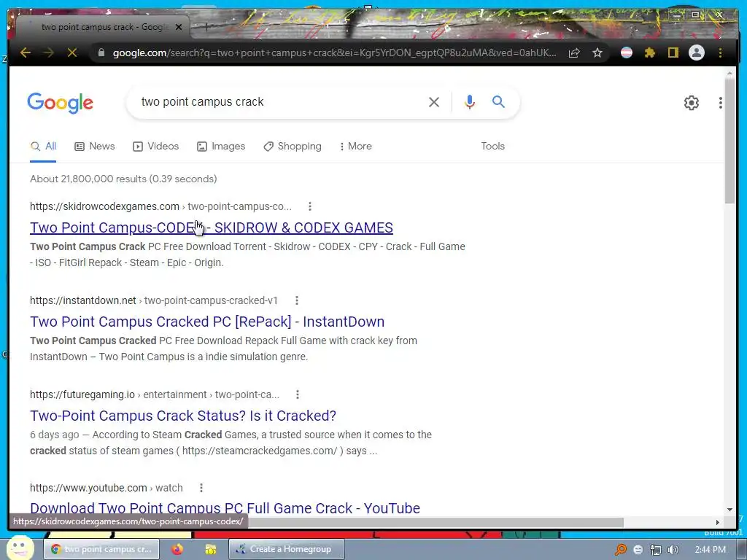Share this page using the share icon

coord(574,52)
